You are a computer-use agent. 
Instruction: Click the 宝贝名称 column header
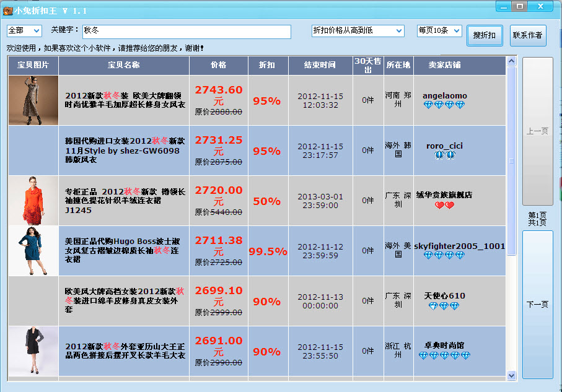[x=124, y=65]
